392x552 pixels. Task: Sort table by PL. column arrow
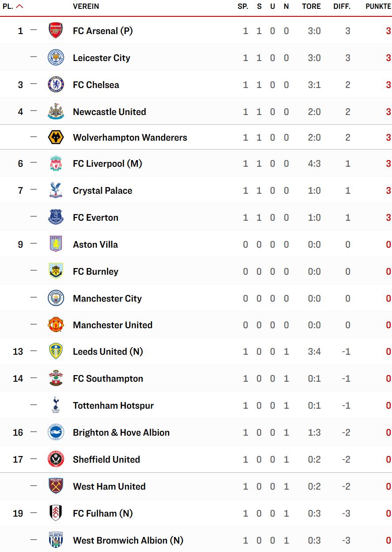19,6
